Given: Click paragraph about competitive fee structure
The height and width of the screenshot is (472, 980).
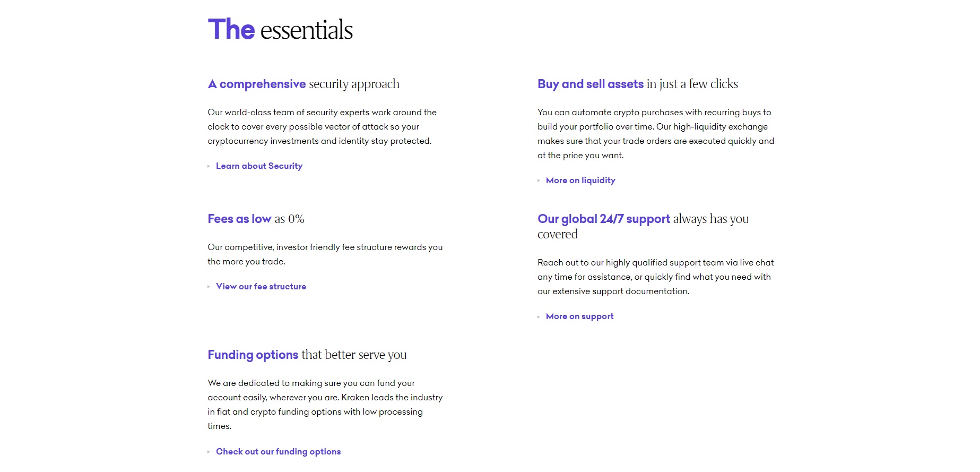Looking at the screenshot, I should point(325,254).
